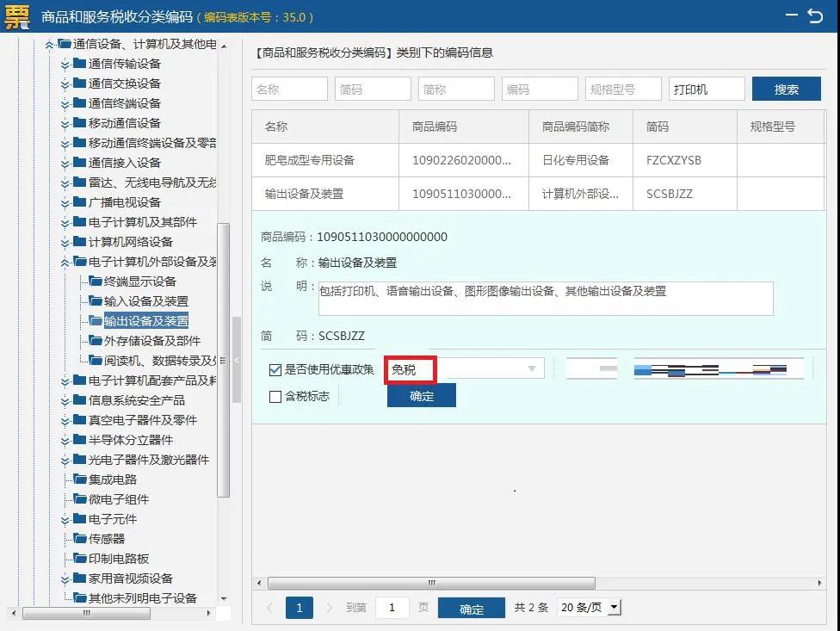This screenshot has width=840, height=631.
Task: Uncheck the 是否使用优惠政策 checkbox
Action: point(276,370)
